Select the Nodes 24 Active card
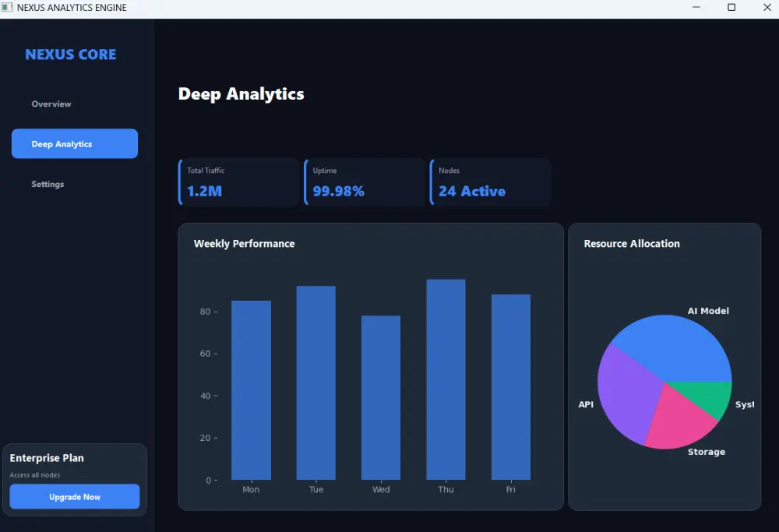 pos(490,181)
